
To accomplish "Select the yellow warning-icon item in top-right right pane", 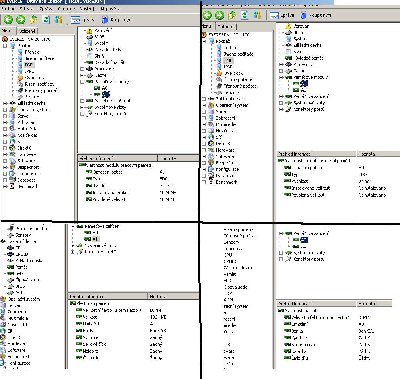I will tap(288, 26).
